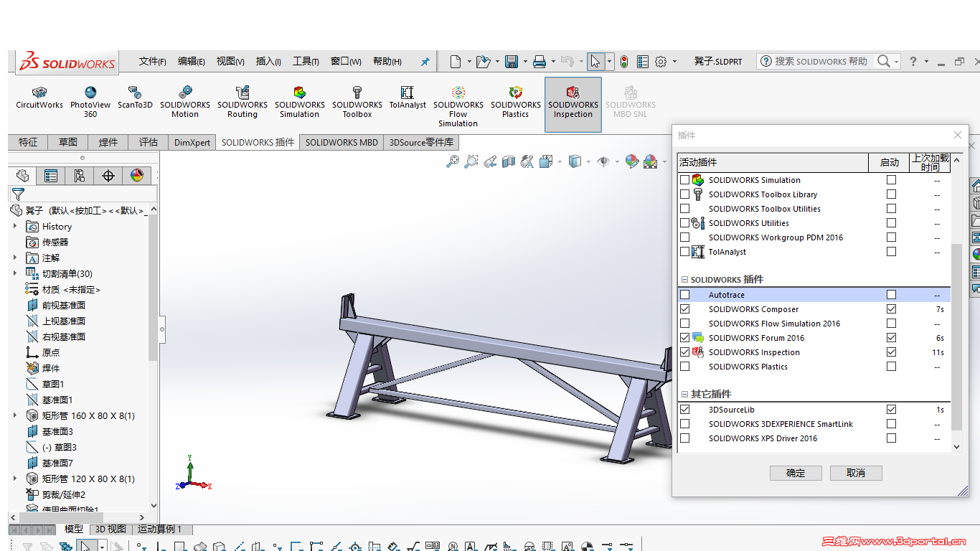Print the document using the printer icon

pyautogui.click(x=540, y=62)
